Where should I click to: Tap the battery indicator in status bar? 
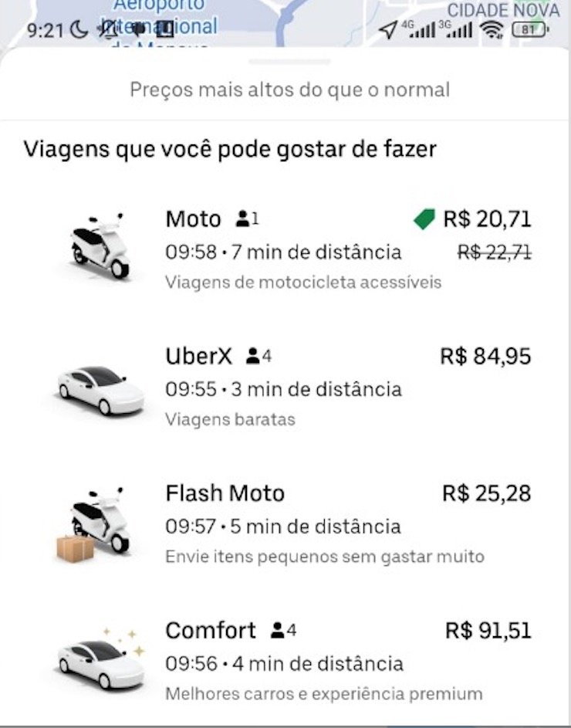point(529,30)
